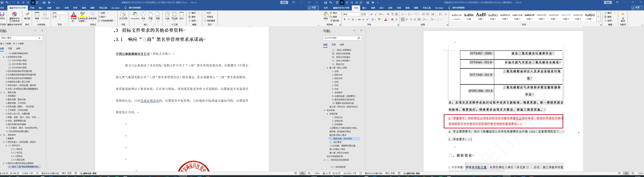Enable the 网格线 gridlines checkbox

click(205, 17)
